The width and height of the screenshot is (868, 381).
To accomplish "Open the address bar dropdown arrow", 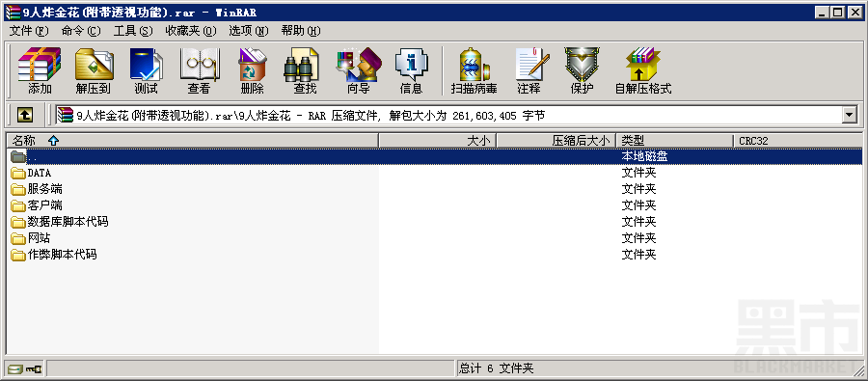I will (849, 115).
